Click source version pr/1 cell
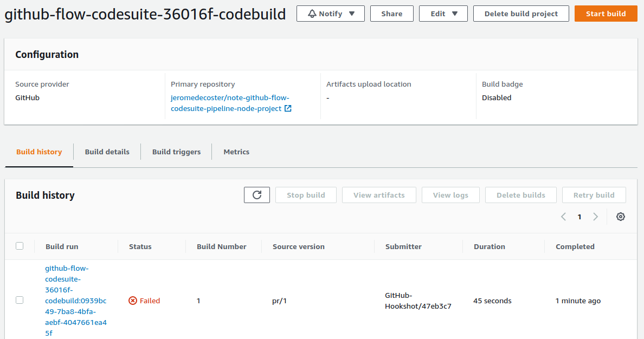 (279, 301)
